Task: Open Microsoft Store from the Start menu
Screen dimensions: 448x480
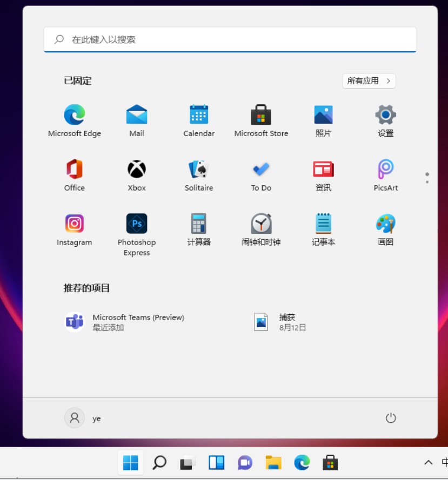Action: coord(260,115)
